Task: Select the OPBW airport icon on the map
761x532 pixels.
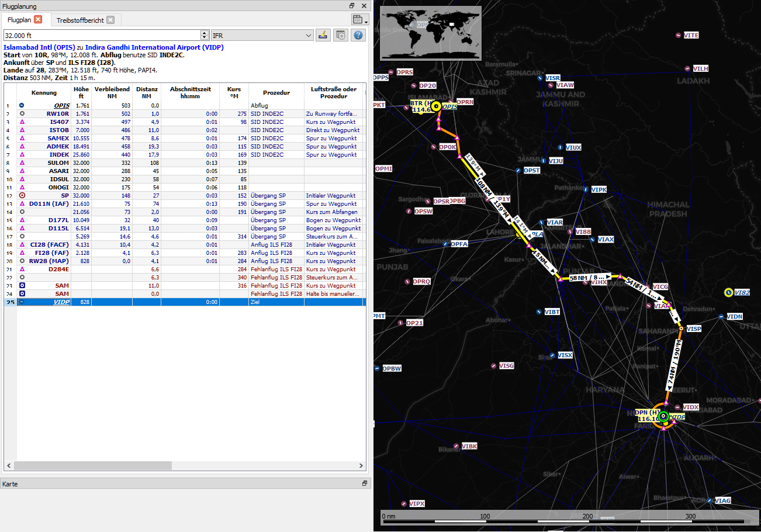Action: click(x=377, y=368)
